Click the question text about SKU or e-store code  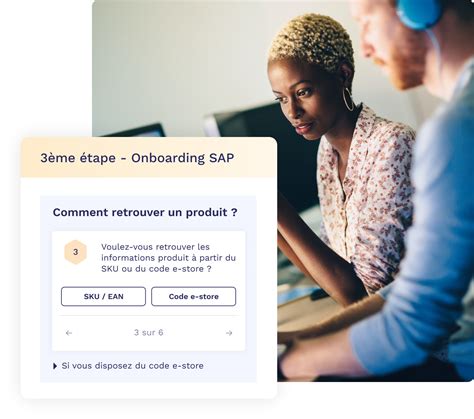pos(168,258)
